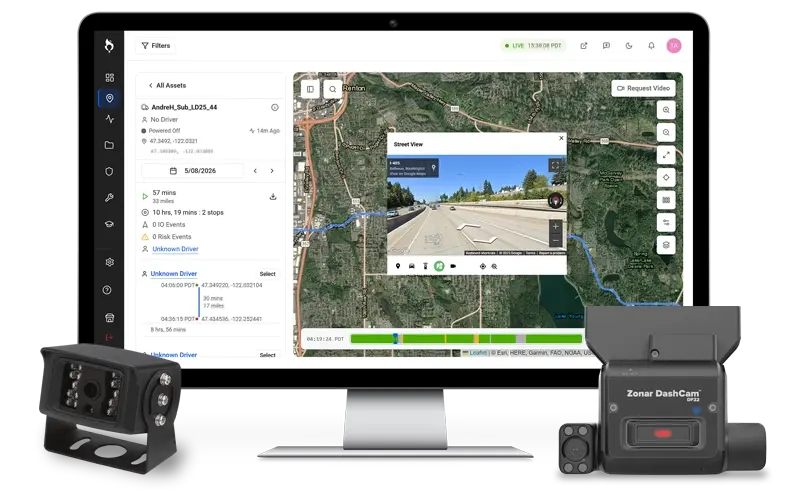Open the activity pulse icon in sidebar
The image size is (800, 500).
click(x=110, y=119)
